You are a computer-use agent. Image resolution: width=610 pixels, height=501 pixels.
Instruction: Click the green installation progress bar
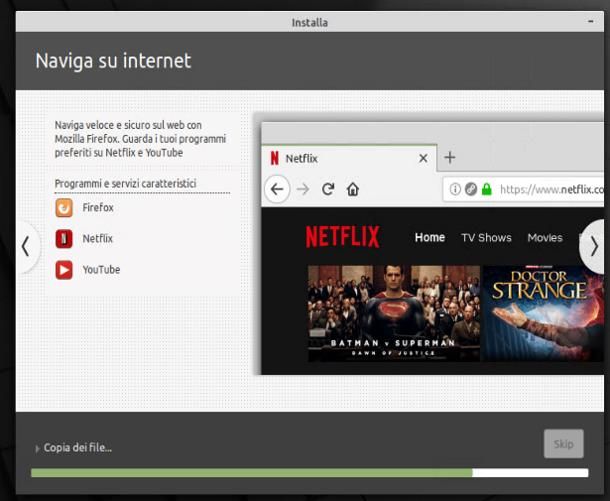pyautogui.click(x=310, y=473)
